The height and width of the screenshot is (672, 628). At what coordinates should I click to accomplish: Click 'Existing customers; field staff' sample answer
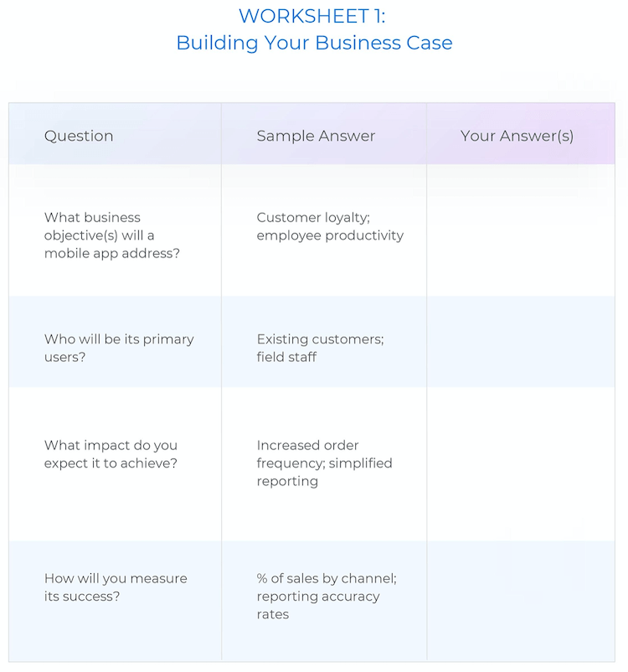pos(320,348)
